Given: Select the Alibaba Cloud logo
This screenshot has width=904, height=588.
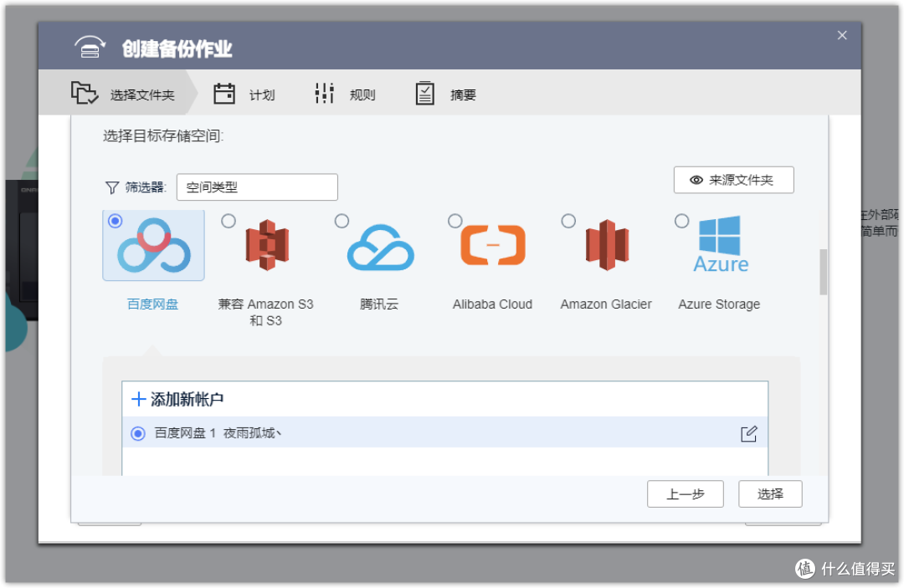Looking at the screenshot, I should (493, 245).
